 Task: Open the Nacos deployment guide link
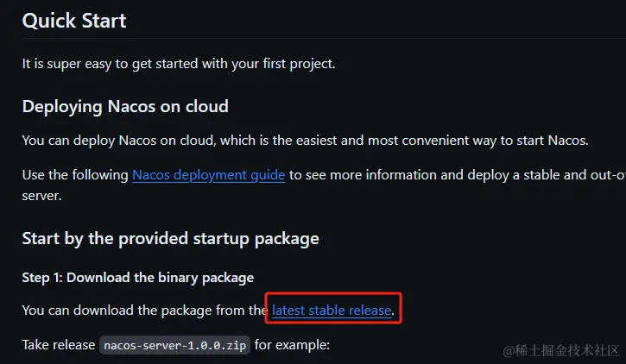pos(208,175)
